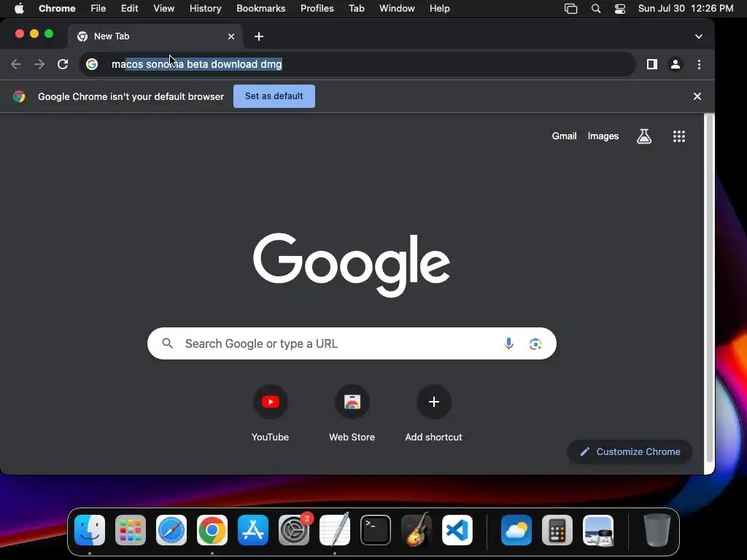Screen dimensions: 747x560
Task: Open Visual Studio Code from Dock
Action: 457,530
